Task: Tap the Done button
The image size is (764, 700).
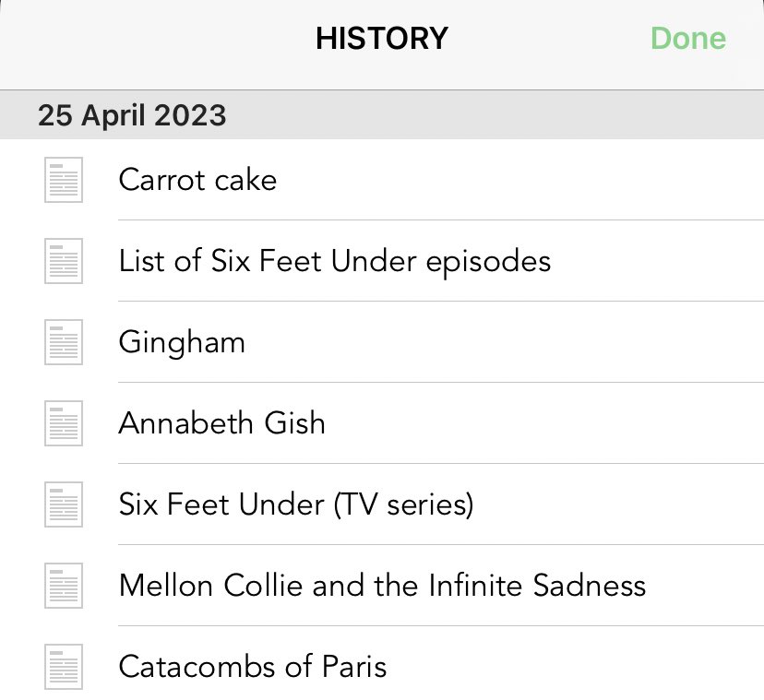Action: (687, 39)
